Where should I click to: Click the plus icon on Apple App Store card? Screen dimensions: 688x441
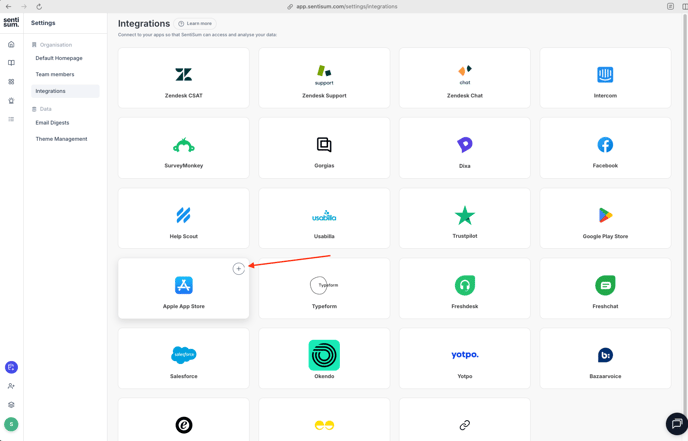238,269
